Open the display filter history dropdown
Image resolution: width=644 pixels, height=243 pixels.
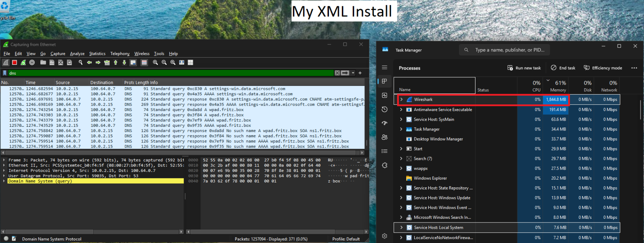point(353,73)
